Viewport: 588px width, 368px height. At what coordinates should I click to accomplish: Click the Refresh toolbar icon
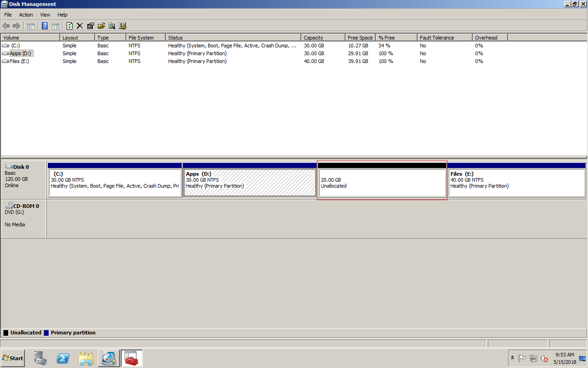pos(69,26)
